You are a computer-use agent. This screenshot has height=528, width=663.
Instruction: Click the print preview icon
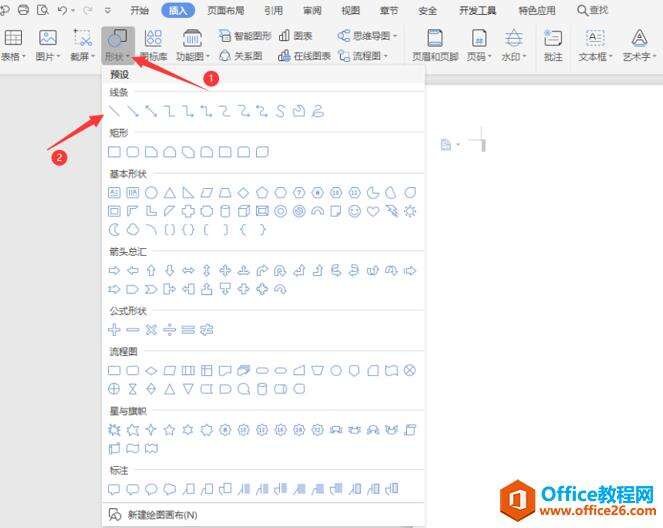[x=42, y=10]
